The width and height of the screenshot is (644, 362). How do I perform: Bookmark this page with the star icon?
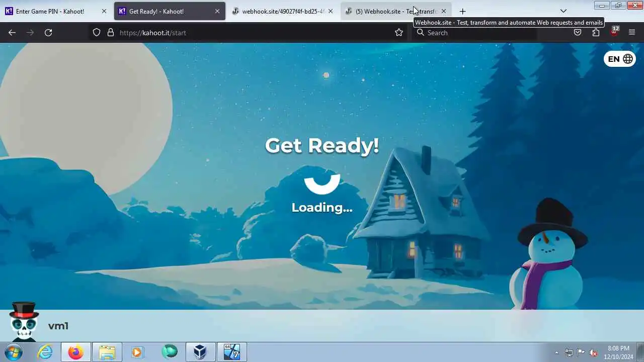399,33
